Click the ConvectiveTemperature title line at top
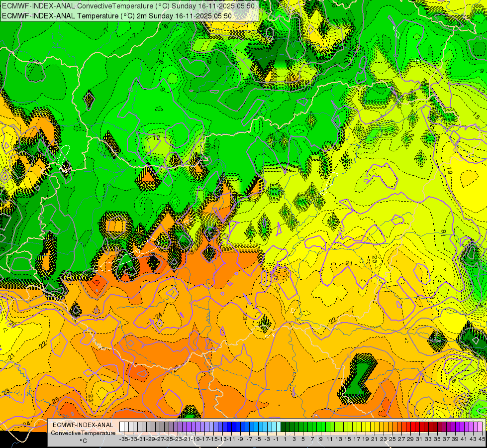This screenshot has height=448, width=487. (x=128, y=6)
